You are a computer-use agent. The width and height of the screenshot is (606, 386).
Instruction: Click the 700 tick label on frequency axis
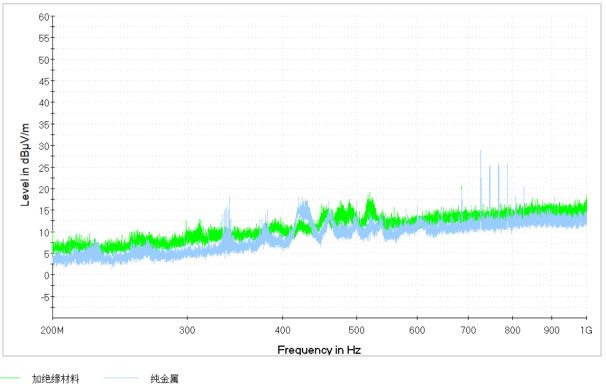tap(468, 330)
